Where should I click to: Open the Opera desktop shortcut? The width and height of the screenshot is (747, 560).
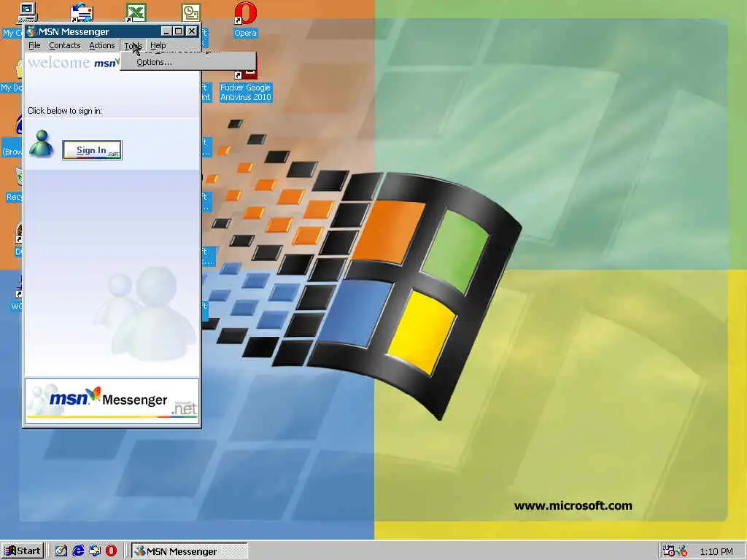pyautogui.click(x=245, y=20)
